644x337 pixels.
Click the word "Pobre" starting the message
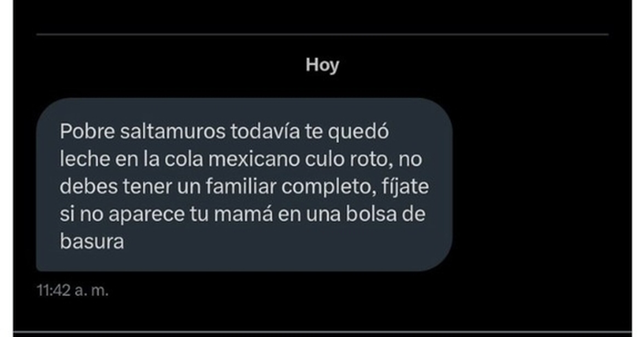pyautogui.click(x=87, y=131)
